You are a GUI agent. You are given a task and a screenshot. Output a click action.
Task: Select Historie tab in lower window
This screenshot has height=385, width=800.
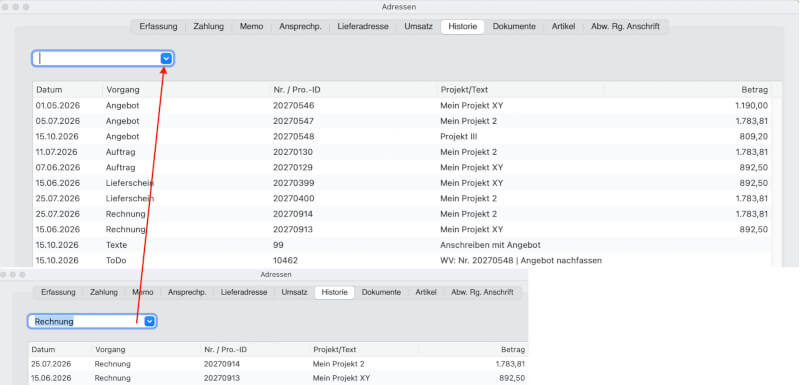point(335,293)
